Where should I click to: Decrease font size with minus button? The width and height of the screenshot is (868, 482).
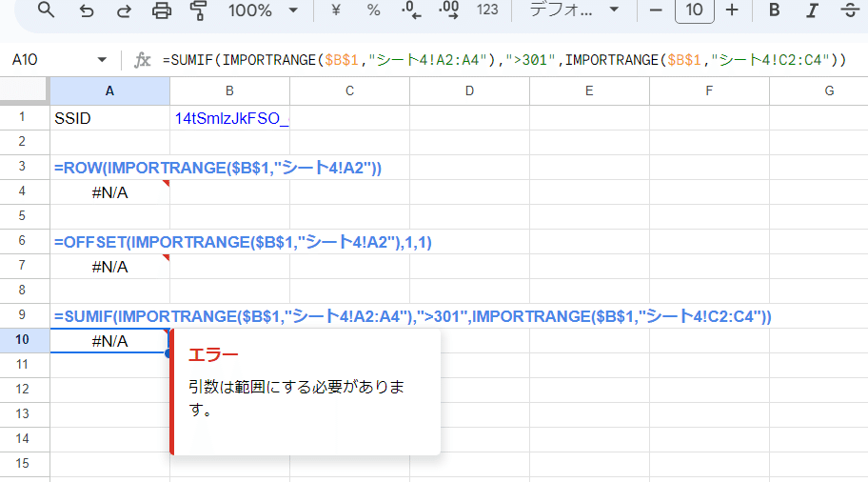656,10
